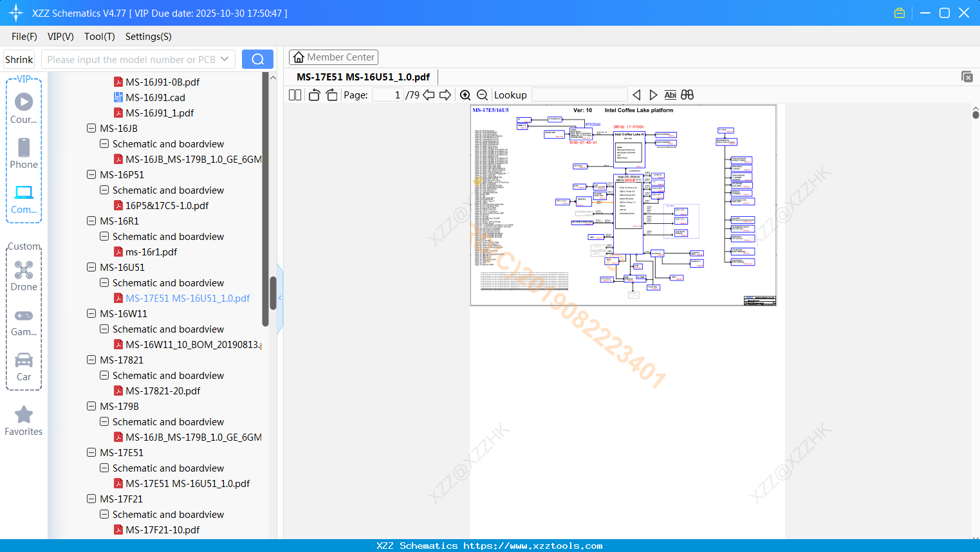Viewport: 980px width, 552px height.
Task: Click the page number input box
Action: 387,95
